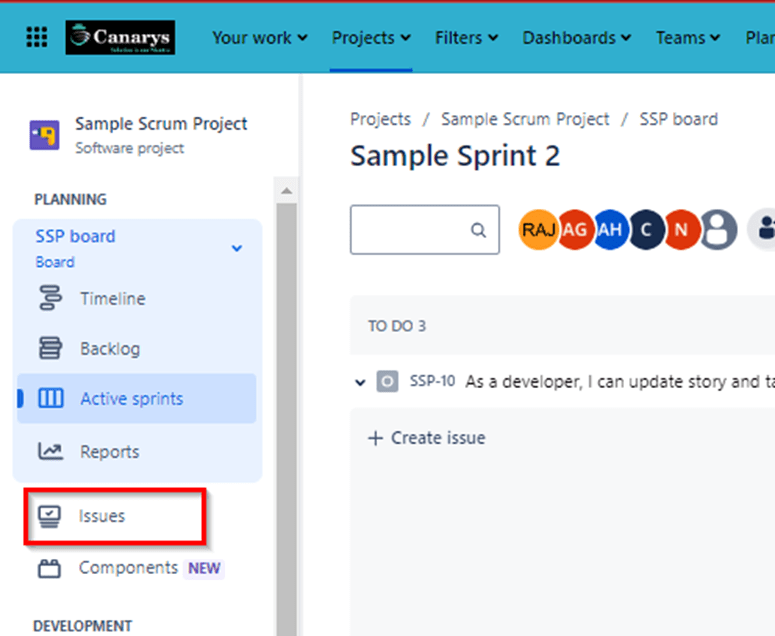Open the Reports section
The image size is (775, 636).
pyautogui.click(x=110, y=452)
